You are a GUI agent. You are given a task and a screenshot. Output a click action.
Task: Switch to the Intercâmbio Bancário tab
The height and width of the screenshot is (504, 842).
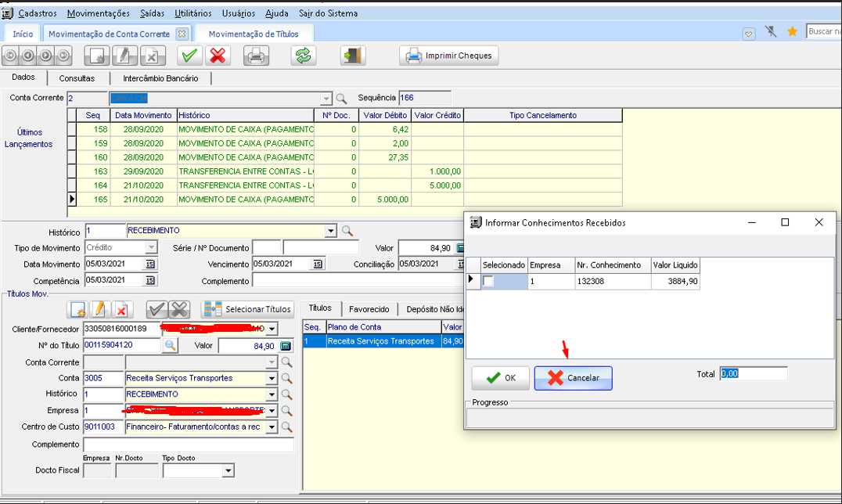click(x=160, y=78)
